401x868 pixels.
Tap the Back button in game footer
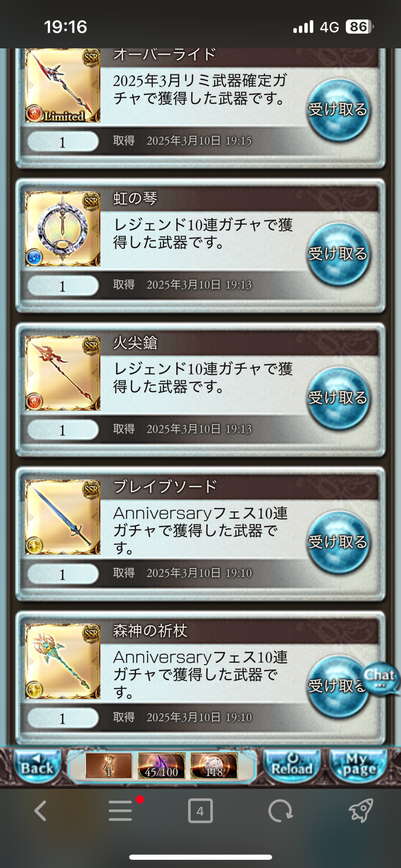(x=37, y=766)
